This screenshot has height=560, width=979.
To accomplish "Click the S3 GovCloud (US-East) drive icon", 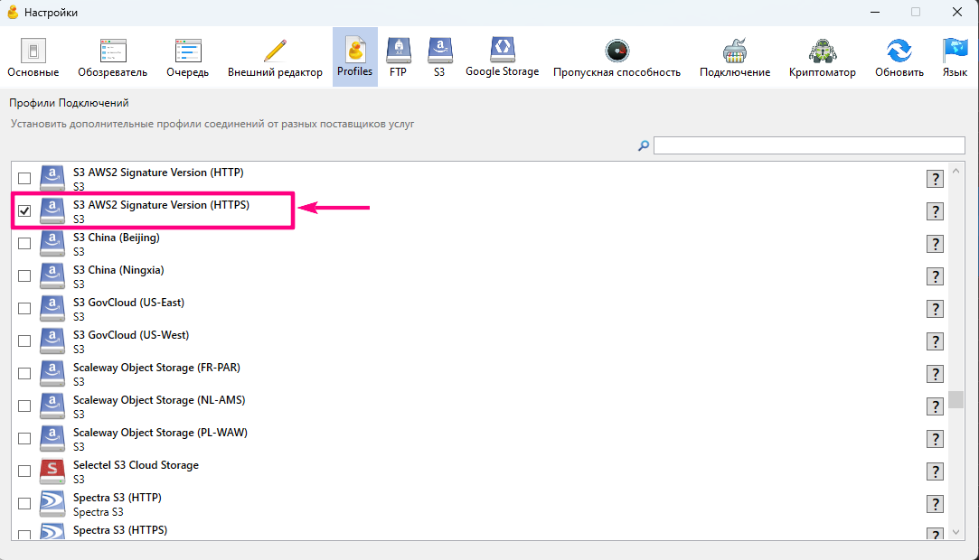I will click(52, 308).
